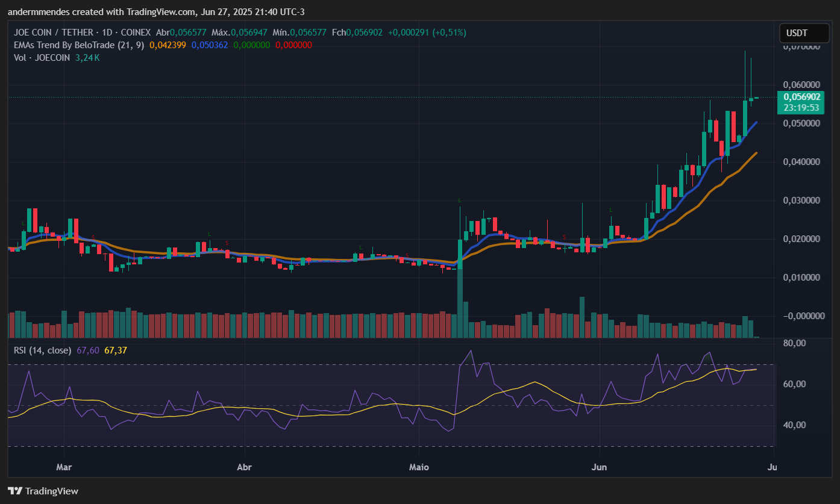Click the candle countdown 23:19:53

click(801, 107)
